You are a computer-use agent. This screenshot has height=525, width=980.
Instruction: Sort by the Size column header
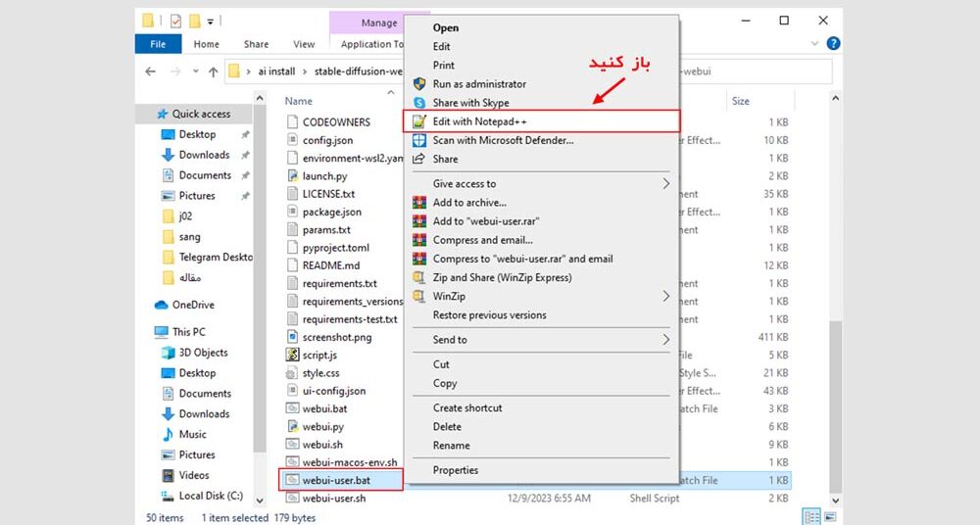click(x=741, y=101)
